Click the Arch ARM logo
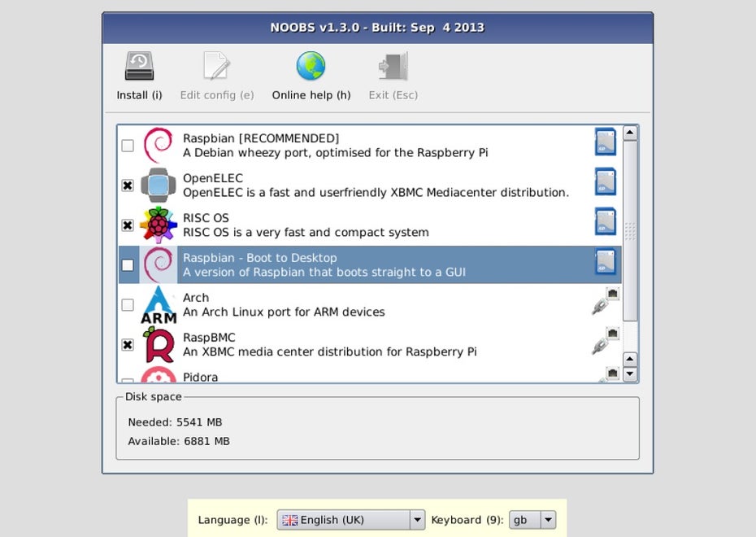 pos(159,304)
